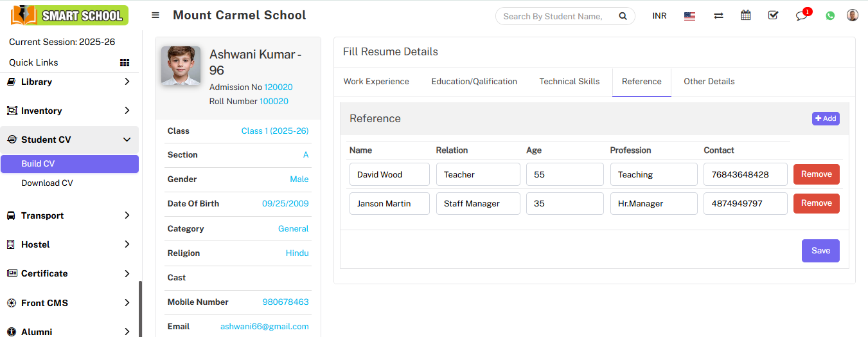Open the INR currency selector

pos(659,16)
